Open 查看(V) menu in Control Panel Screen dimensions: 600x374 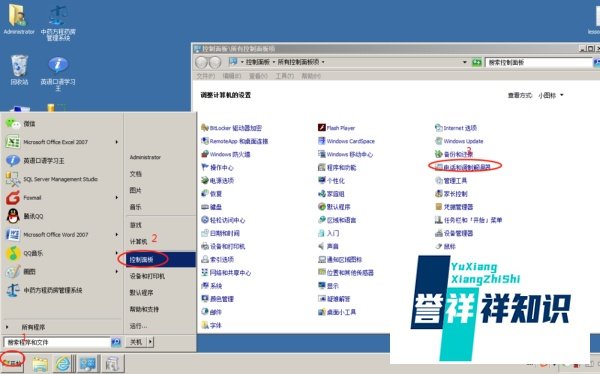coord(258,76)
